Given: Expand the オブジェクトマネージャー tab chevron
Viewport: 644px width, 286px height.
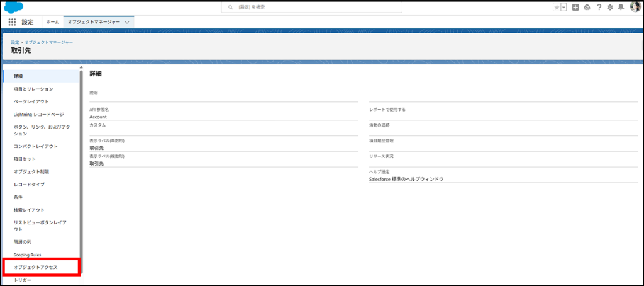Looking at the screenshot, I should tap(127, 22).
